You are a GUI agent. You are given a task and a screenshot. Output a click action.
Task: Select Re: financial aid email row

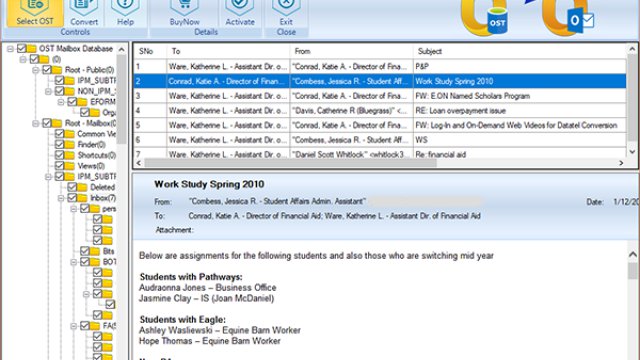pos(380,153)
